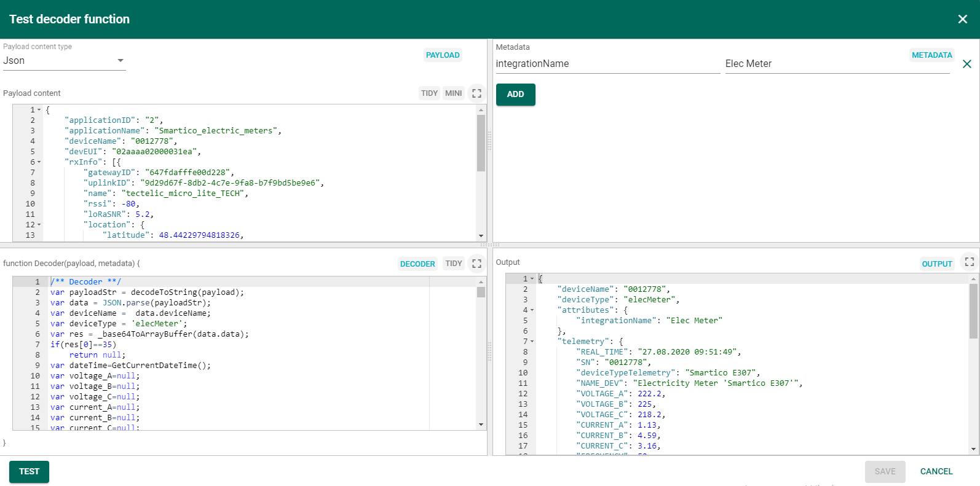Collapse the rxInfo block at line 6
Image resolution: width=980 pixels, height=486 pixels.
click(39, 162)
